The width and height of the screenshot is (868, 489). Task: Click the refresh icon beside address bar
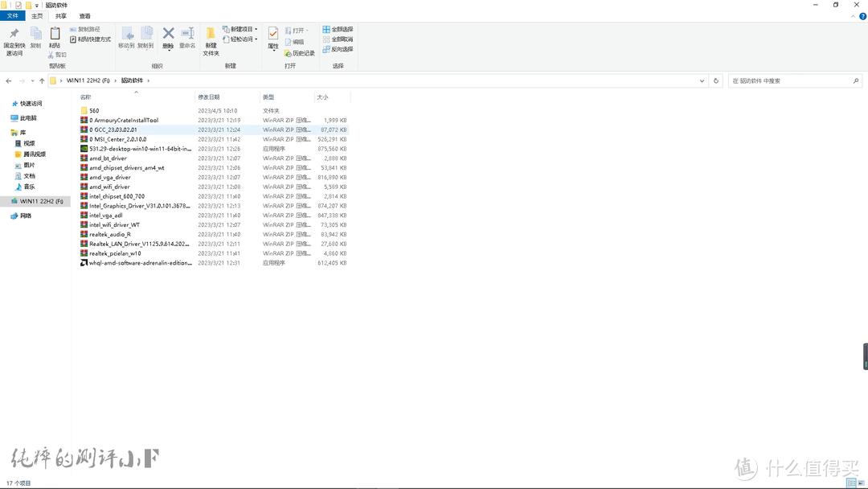click(716, 80)
